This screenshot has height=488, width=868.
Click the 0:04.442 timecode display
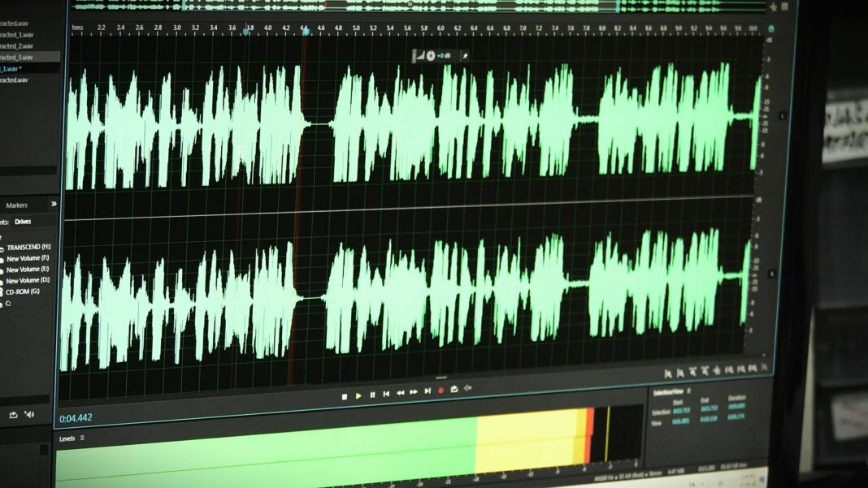[76, 419]
